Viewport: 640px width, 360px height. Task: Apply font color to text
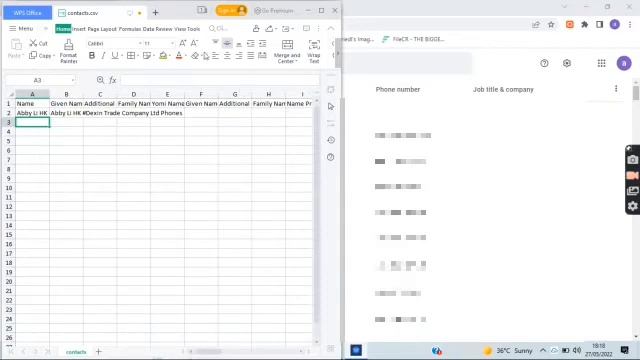click(179, 56)
